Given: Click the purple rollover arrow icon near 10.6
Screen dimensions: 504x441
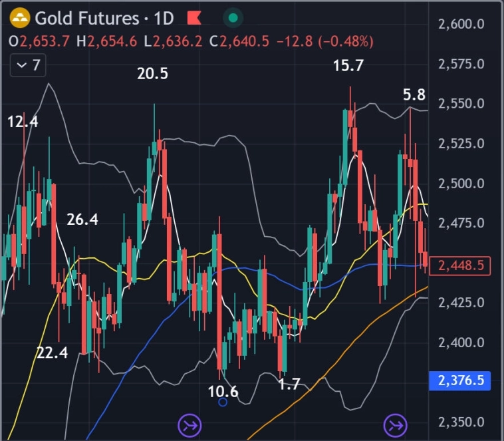Looking at the screenshot, I should tap(189, 424).
